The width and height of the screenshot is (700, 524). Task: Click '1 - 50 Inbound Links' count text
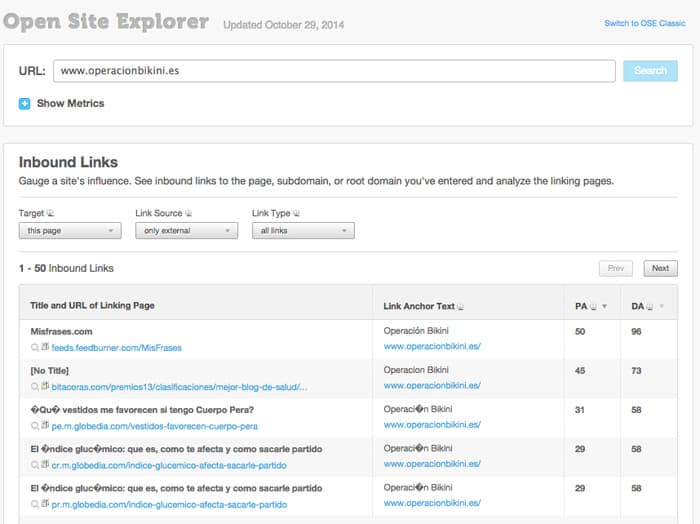[x=66, y=268]
